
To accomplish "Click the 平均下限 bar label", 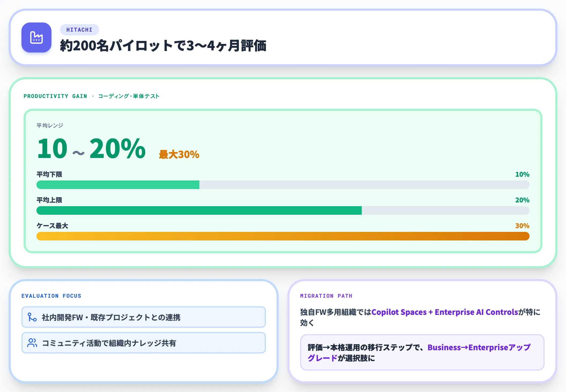I will [x=49, y=175].
